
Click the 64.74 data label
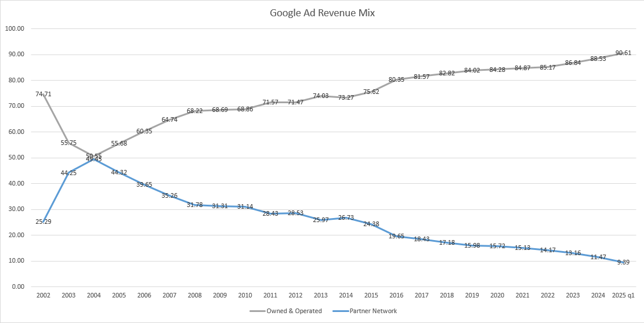[169, 120]
